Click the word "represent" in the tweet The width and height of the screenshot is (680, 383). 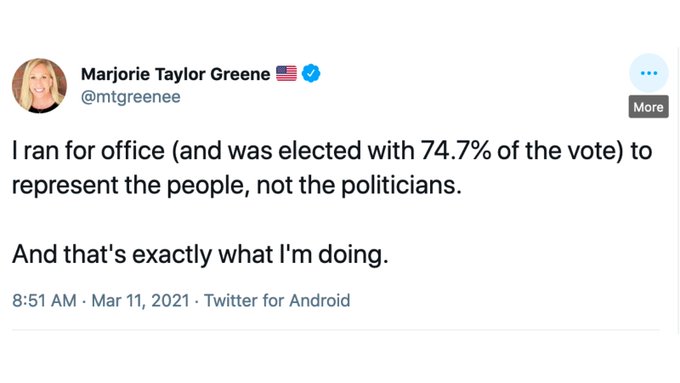tap(65, 187)
